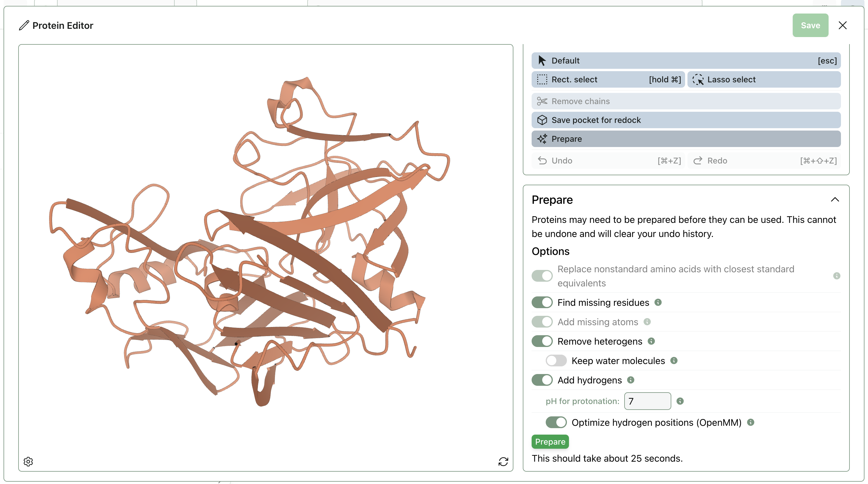Use Save pocket for redock
Image resolution: width=868 pixels, height=484 pixels.
(x=686, y=120)
